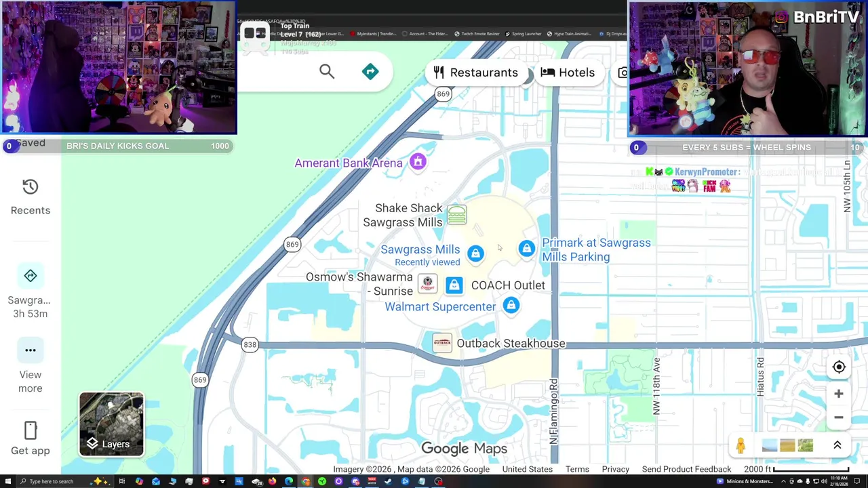The width and height of the screenshot is (868, 488).
Task: Open Myinstants bookmark in bookmarks bar
Action: pyautogui.click(x=373, y=34)
